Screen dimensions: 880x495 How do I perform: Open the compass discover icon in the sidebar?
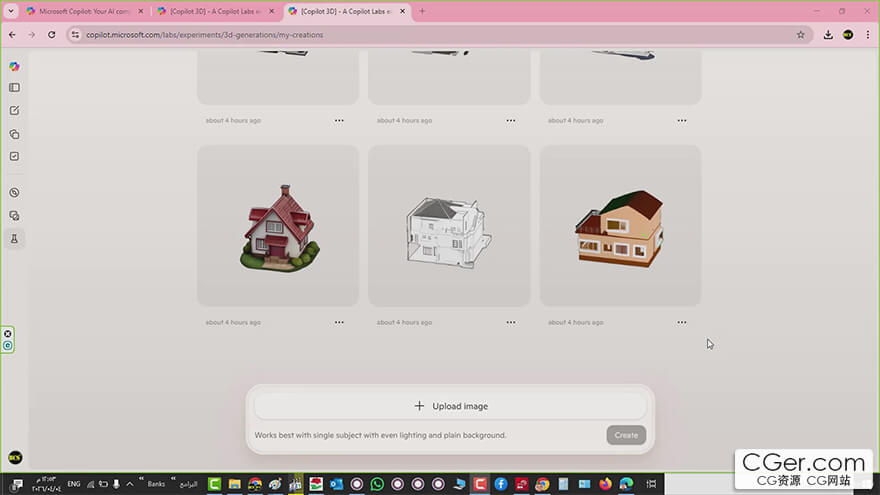15,192
